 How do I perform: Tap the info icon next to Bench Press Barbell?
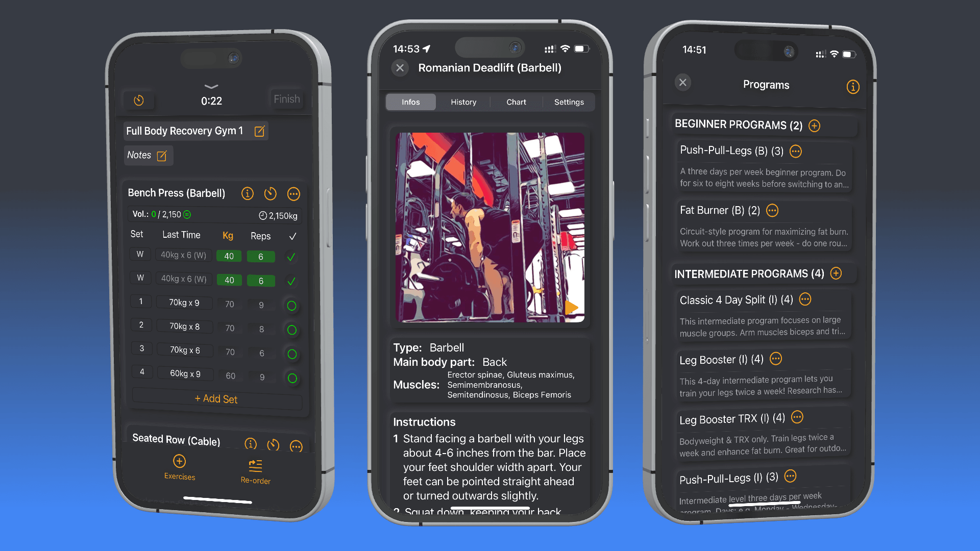[x=247, y=194]
